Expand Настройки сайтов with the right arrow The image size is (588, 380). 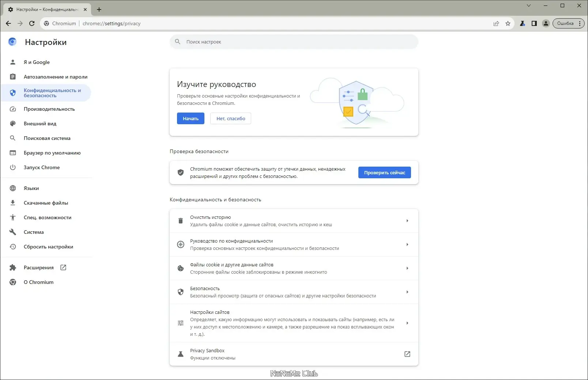tap(407, 323)
